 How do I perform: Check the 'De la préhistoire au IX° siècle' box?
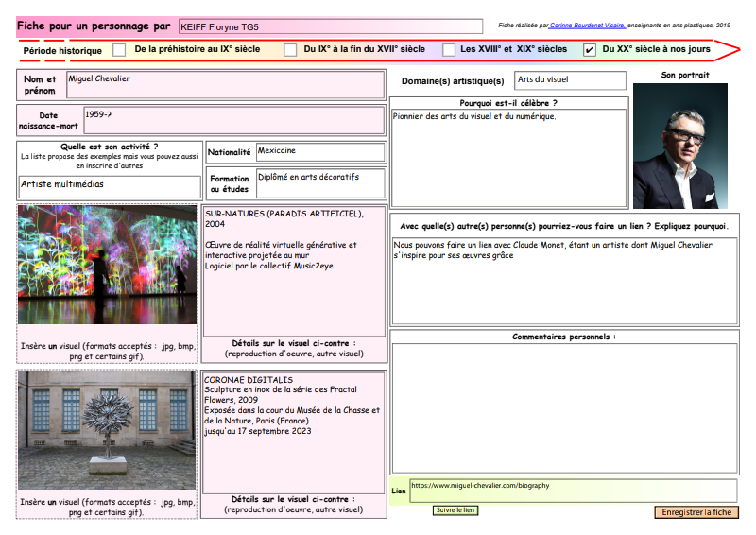[119, 49]
